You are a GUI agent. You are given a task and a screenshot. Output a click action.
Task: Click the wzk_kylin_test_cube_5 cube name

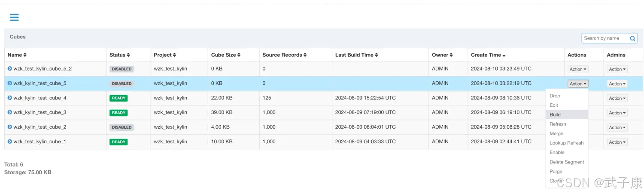39,83
